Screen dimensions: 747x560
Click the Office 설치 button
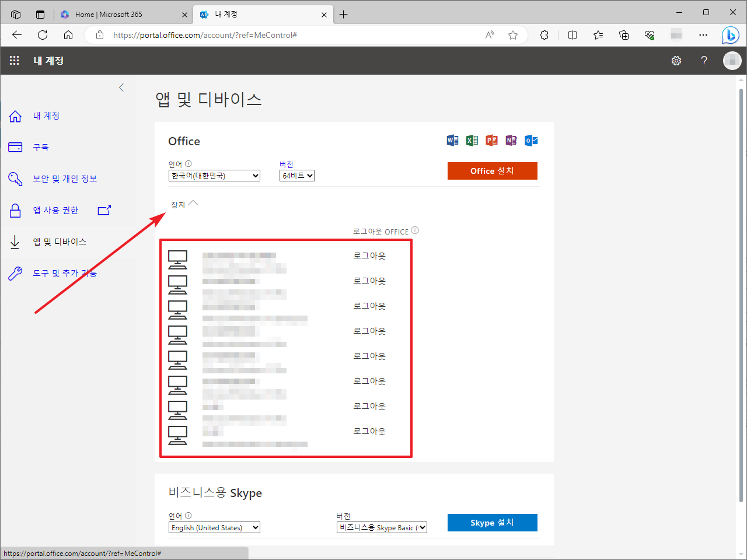(x=493, y=171)
